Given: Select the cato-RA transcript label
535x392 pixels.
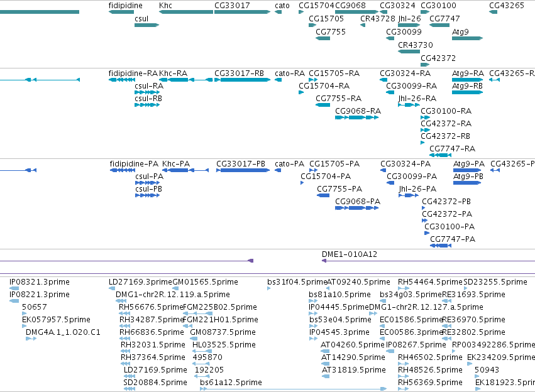Looking at the screenshot, I should pyautogui.click(x=290, y=73).
